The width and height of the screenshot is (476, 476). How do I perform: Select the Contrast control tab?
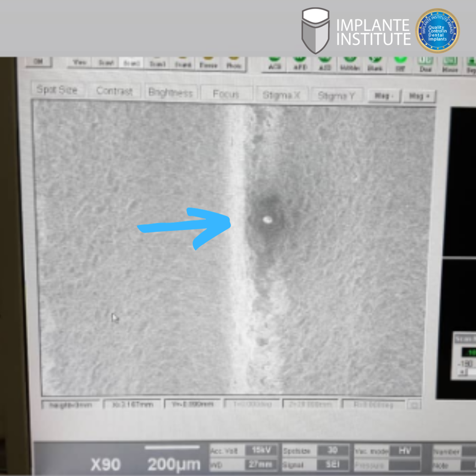coord(114,91)
